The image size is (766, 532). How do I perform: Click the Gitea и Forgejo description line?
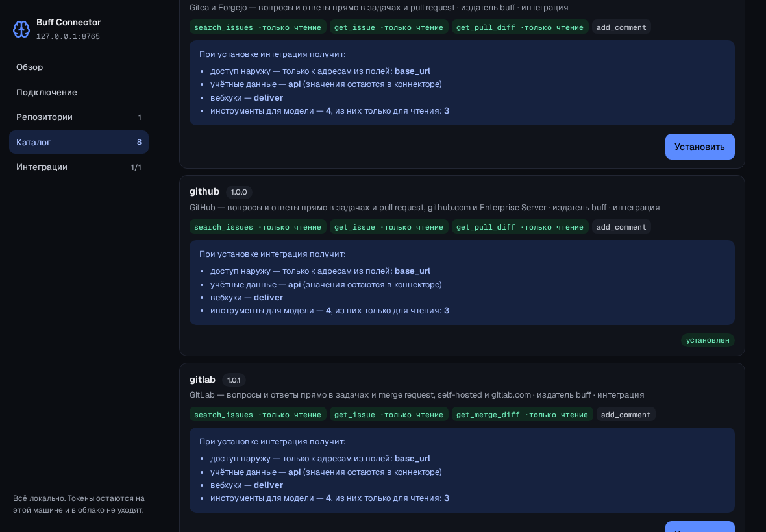(378, 8)
